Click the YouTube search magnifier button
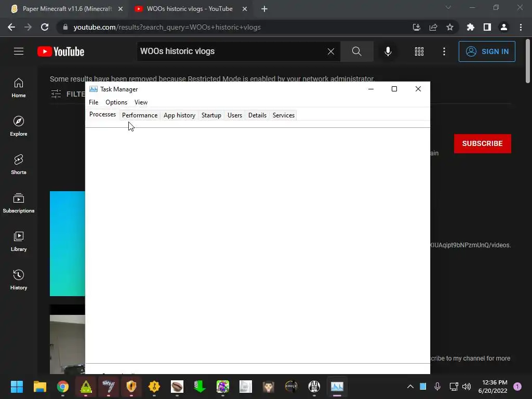 (356, 51)
